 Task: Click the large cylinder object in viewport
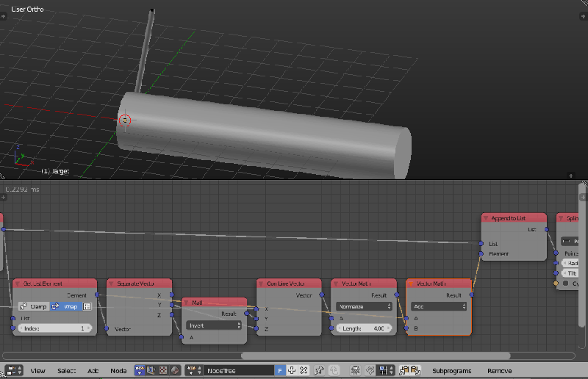pos(262,135)
